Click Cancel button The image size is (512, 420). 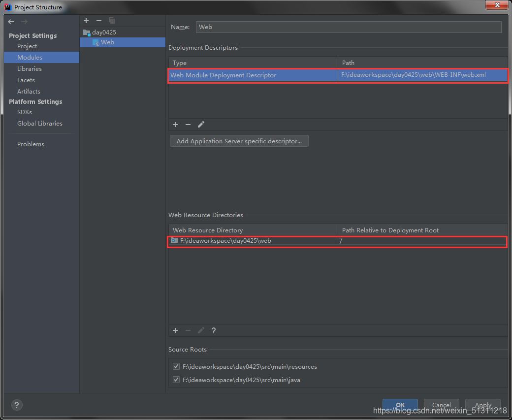coord(442,405)
